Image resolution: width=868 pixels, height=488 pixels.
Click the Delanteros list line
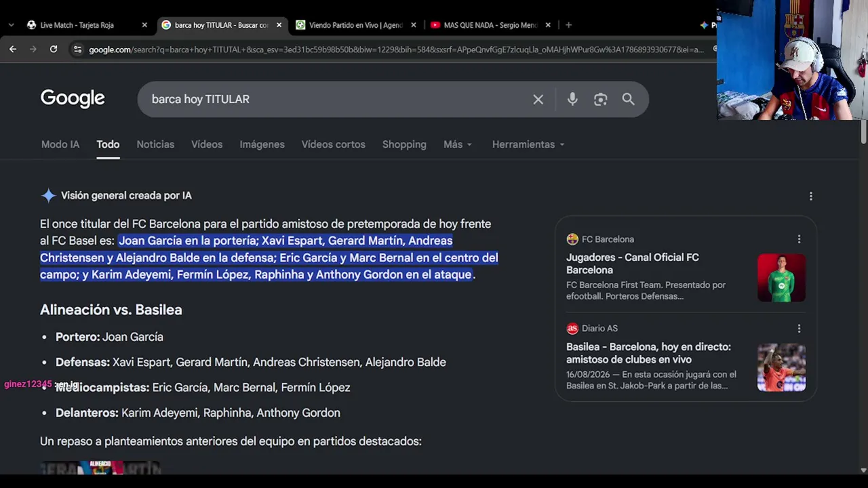coord(198,413)
